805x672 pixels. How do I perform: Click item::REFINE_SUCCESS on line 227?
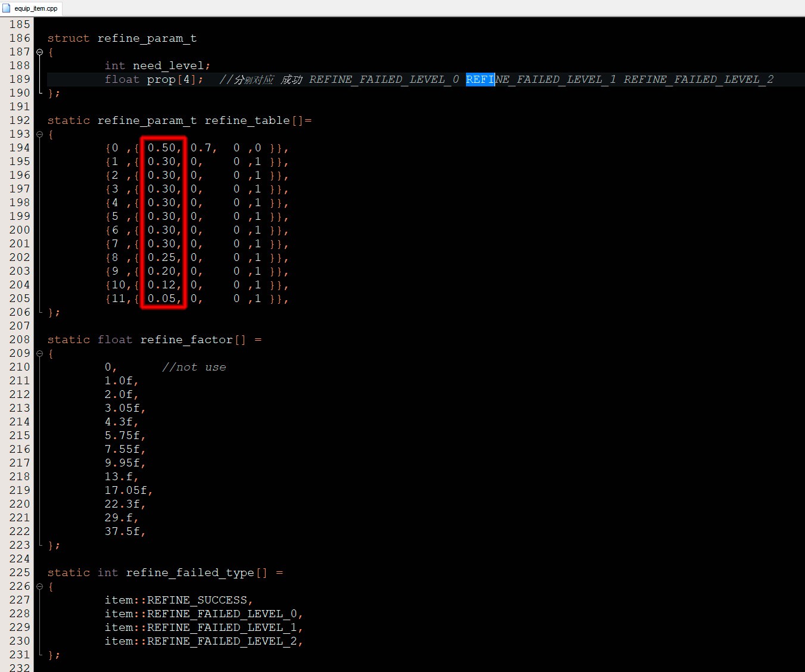(176, 600)
